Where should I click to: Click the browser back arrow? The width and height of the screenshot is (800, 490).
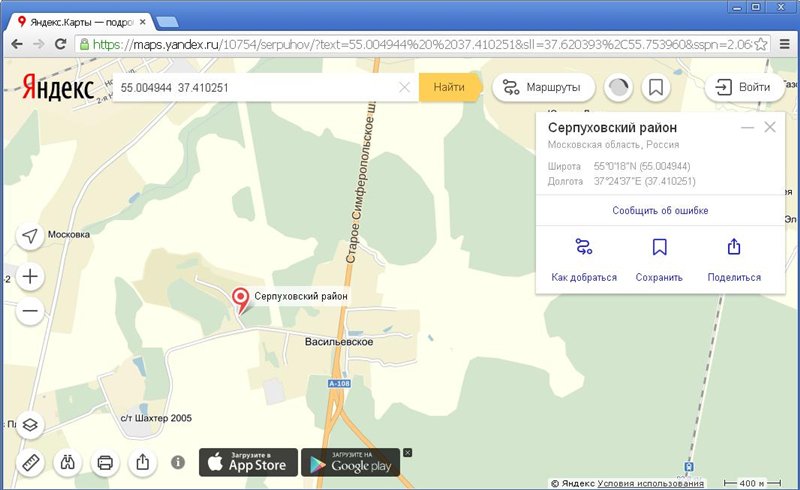16,44
